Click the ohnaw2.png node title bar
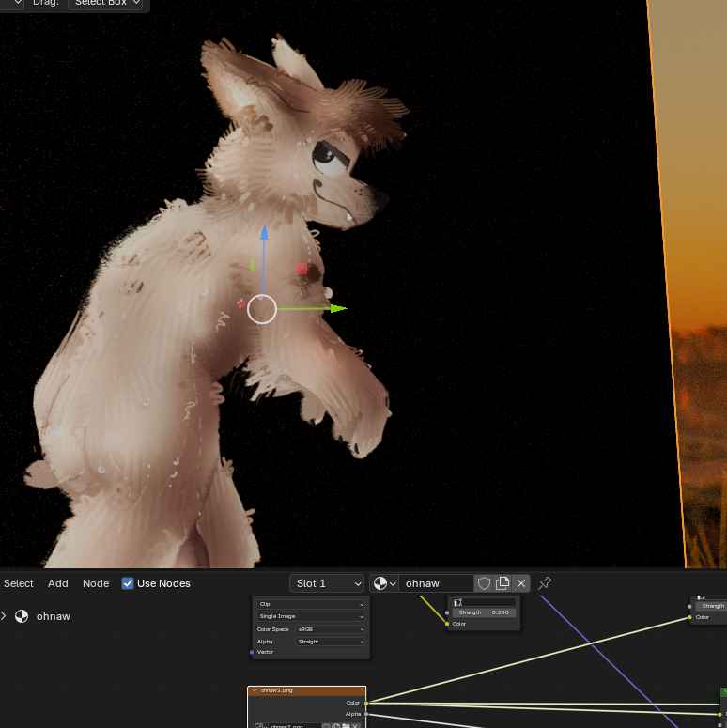Image resolution: width=727 pixels, height=728 pixels. coord(307,690)
